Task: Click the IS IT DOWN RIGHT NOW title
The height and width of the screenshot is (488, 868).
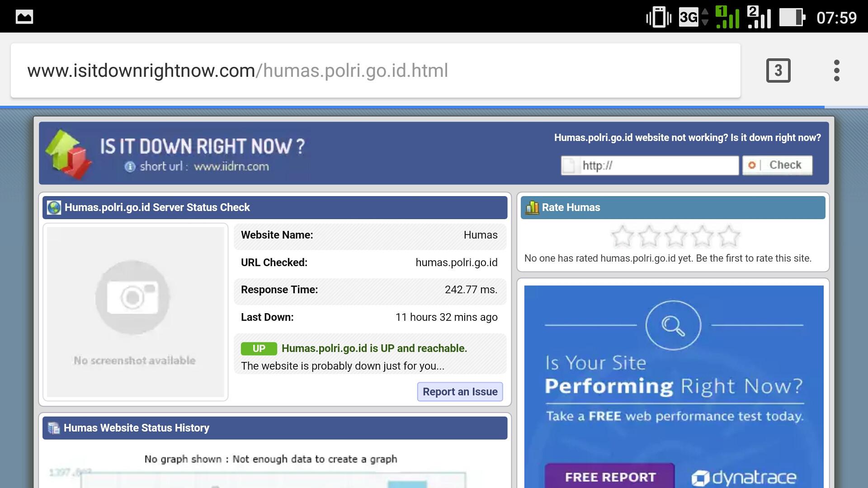Action: coord(202,146)
